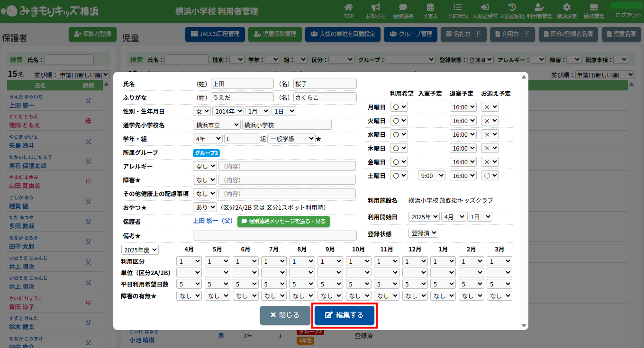Open 入退室履歴 history icon

click(x=512, y=8)
